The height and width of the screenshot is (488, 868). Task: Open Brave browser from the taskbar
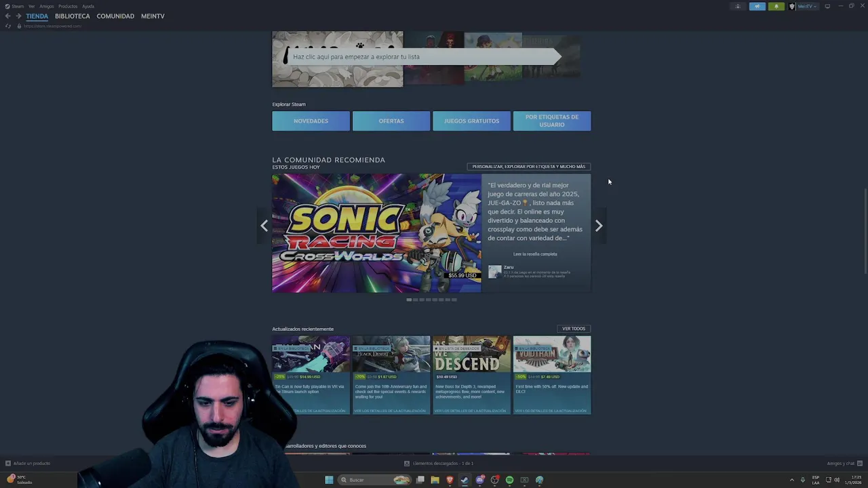click(450, 480)
